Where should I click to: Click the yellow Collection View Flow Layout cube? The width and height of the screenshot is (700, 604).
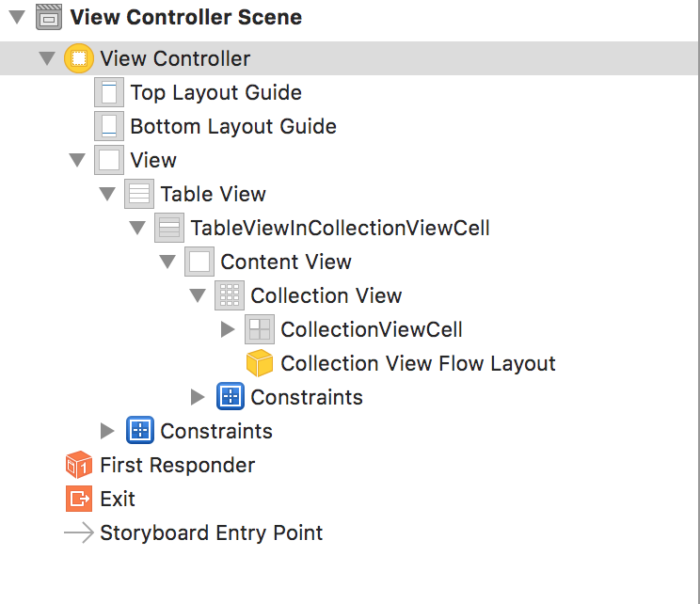pyautogui.click(x=260, y=363)
